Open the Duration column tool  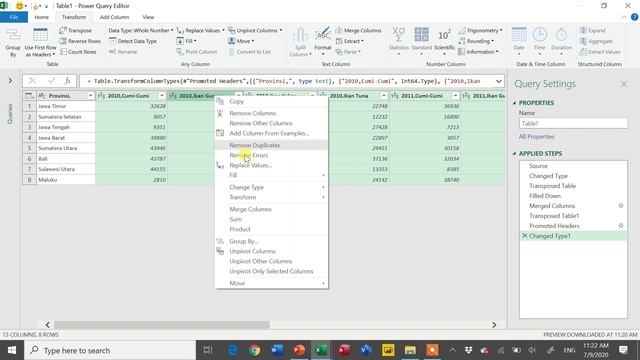tap(562, 42)
